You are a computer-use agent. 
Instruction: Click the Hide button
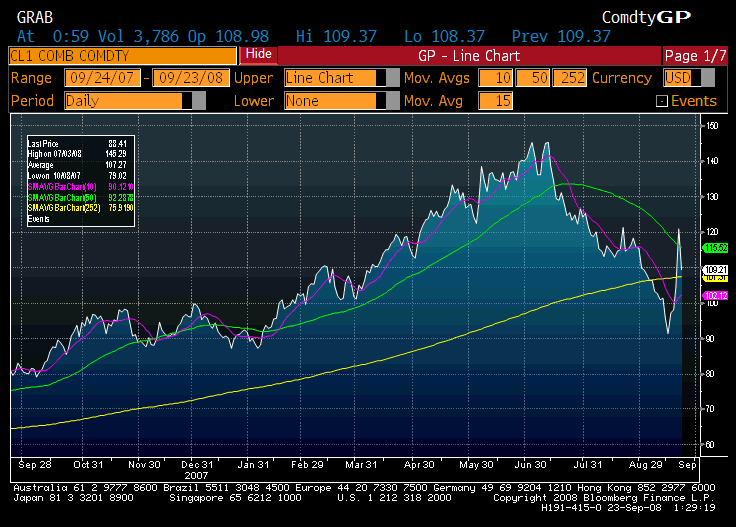pos(258,55)
